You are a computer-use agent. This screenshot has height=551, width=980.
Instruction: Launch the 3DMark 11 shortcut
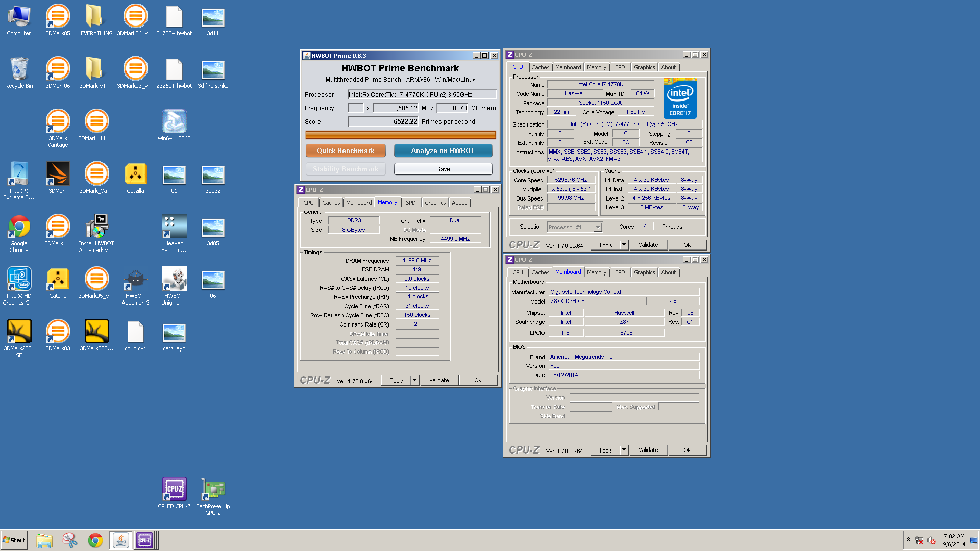tap(58, 231)
